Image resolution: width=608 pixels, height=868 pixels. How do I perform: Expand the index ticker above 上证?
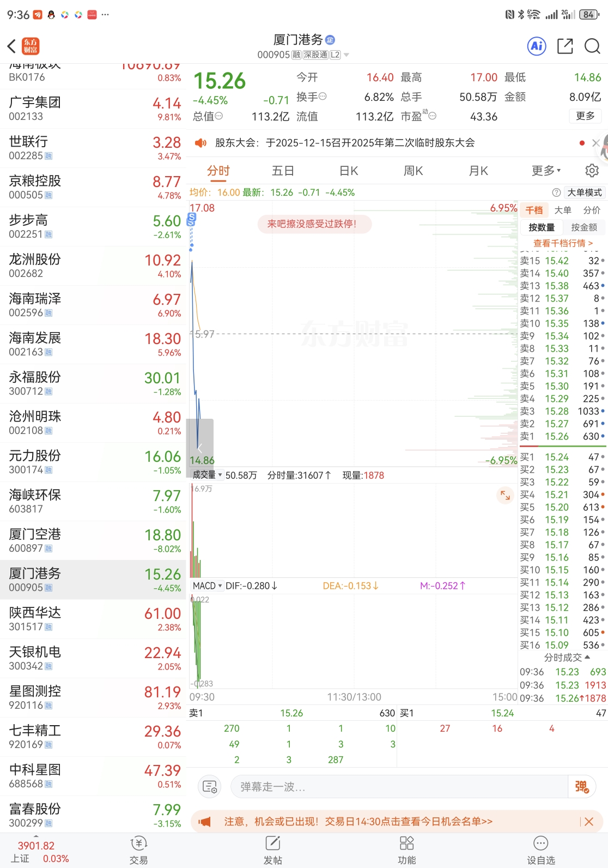pos(36,836)
